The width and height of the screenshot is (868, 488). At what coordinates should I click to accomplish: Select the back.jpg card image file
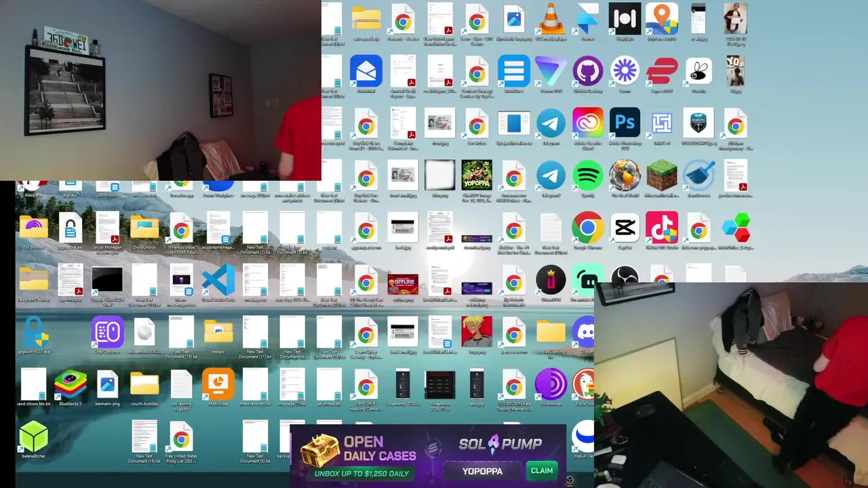tap(403, 228)
